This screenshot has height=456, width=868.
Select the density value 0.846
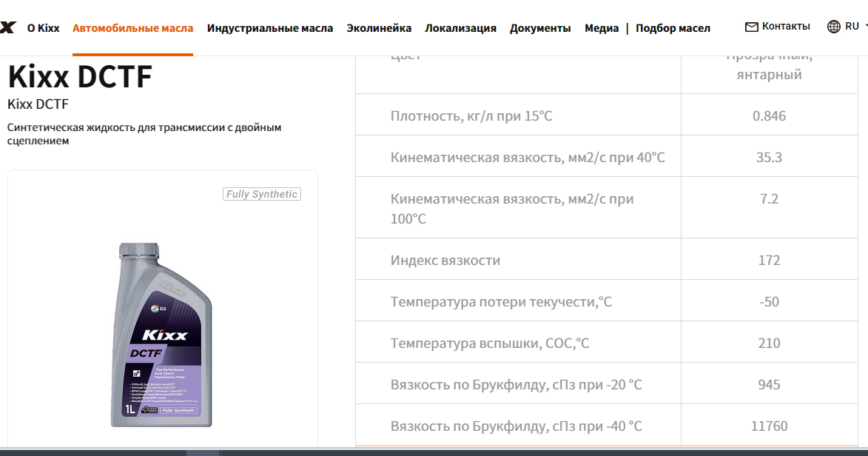(x=769, y=115)
